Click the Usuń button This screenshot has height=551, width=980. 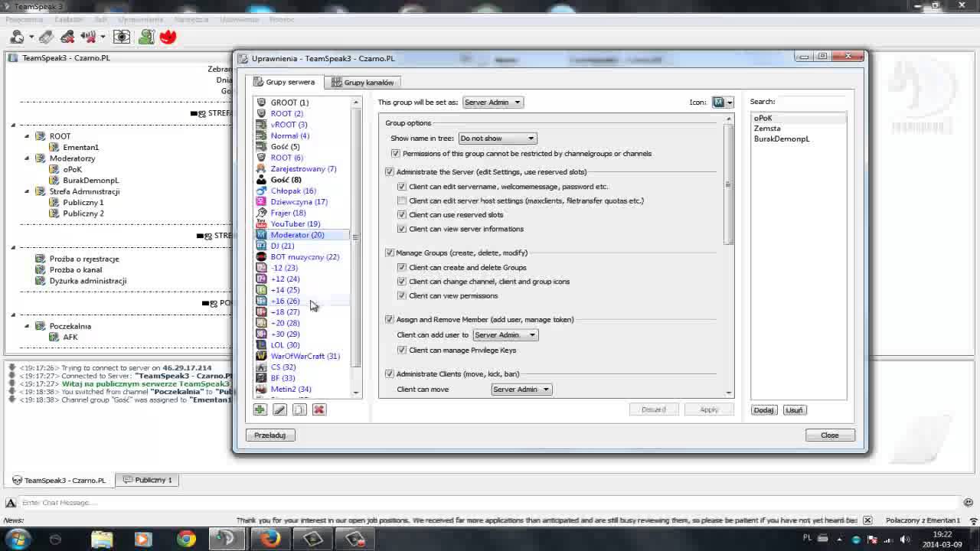click(x=794, y=410)
